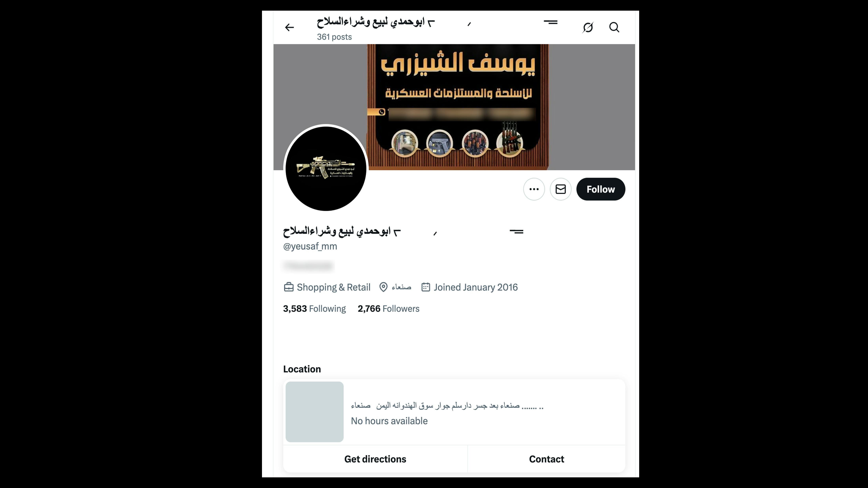The height and width of the screenshot is (488, 868).
Task: Select Contact in the location card
Action: pos(546,459)
